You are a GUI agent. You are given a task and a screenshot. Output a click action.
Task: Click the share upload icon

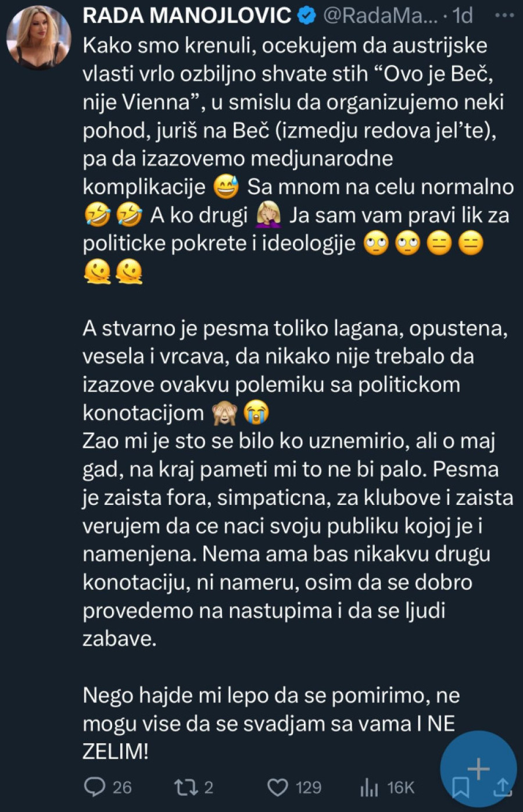[502, 787]
